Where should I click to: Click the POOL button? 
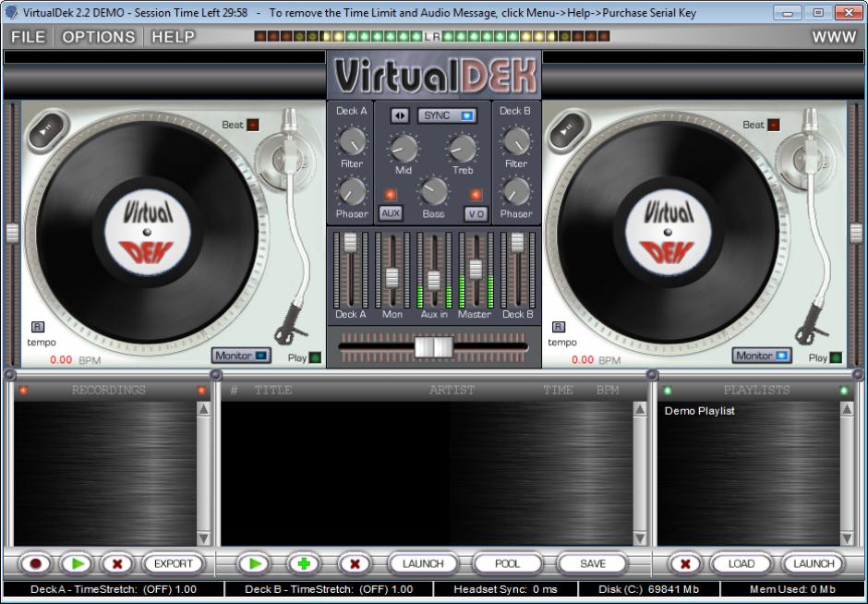click(507, 563)
